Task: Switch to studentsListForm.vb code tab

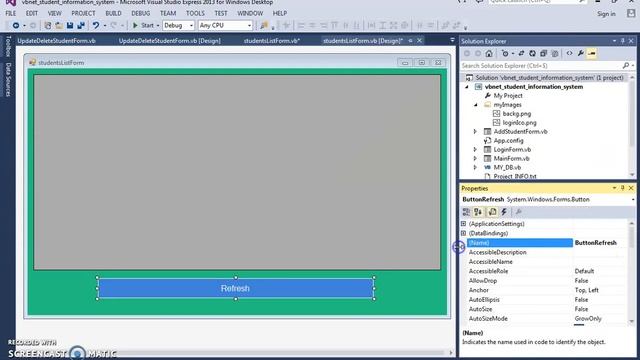Action: point(272,41)
